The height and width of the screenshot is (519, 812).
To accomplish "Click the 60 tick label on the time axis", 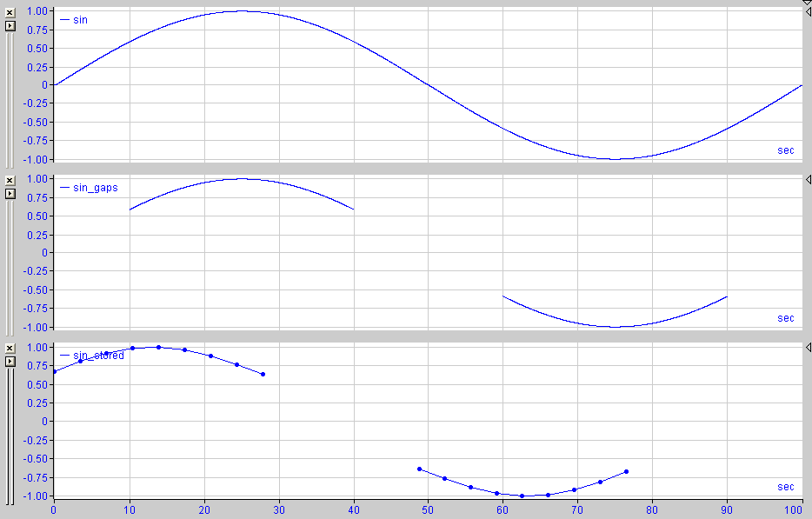I will [503, 510].
